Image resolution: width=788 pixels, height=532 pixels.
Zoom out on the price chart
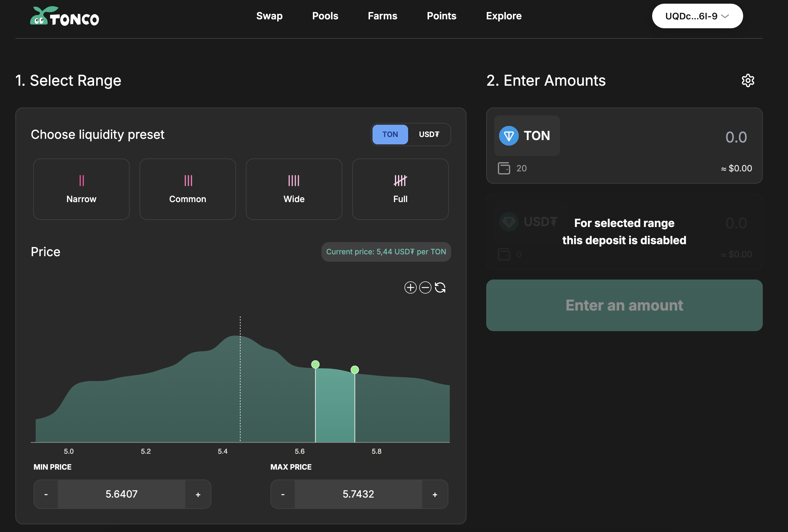click(425, 288)
